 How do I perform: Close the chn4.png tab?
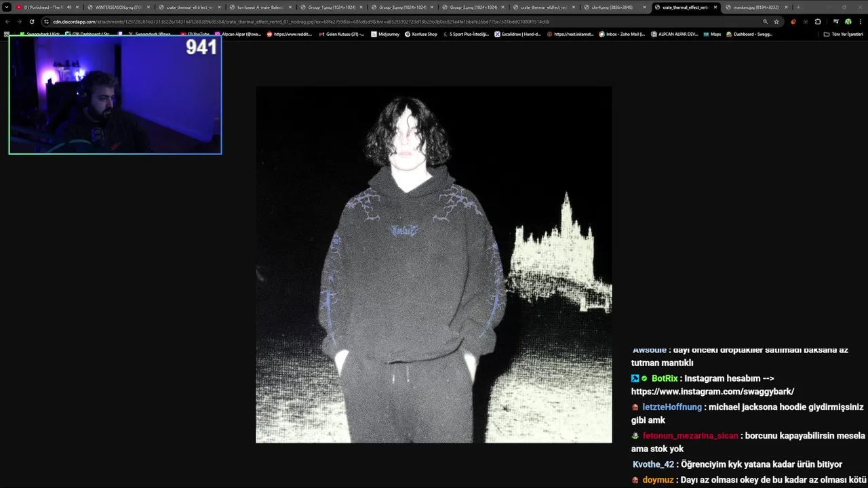tap(644, 7)
